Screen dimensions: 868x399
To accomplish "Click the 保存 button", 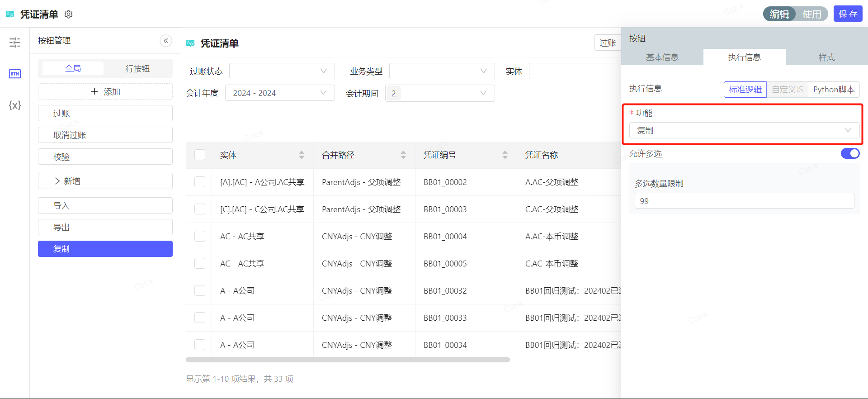I will click(848, 14).
